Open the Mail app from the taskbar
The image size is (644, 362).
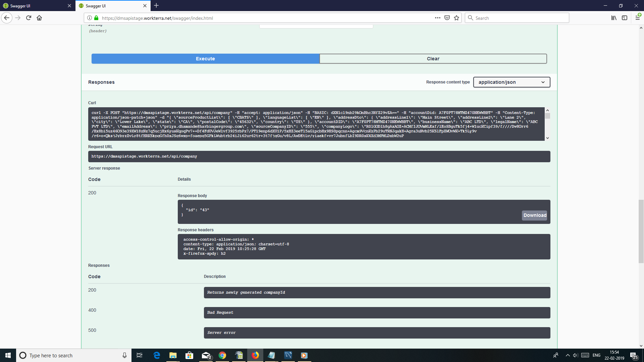tap(206, 355)
